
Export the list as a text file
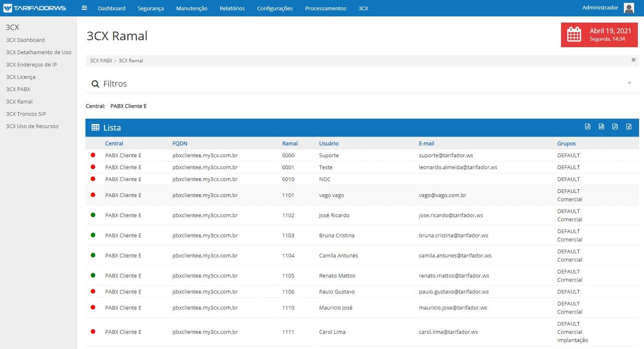coord(588,126)
